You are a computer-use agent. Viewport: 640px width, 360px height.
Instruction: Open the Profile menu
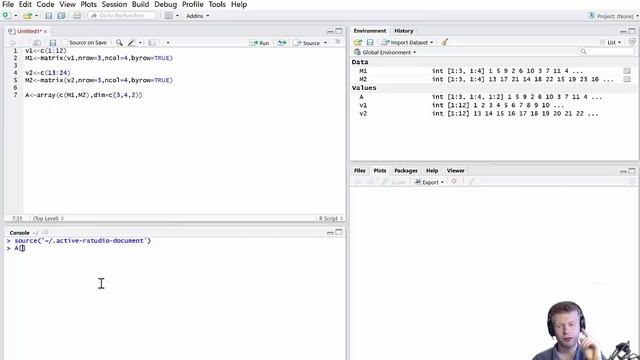tap(193, 4)
